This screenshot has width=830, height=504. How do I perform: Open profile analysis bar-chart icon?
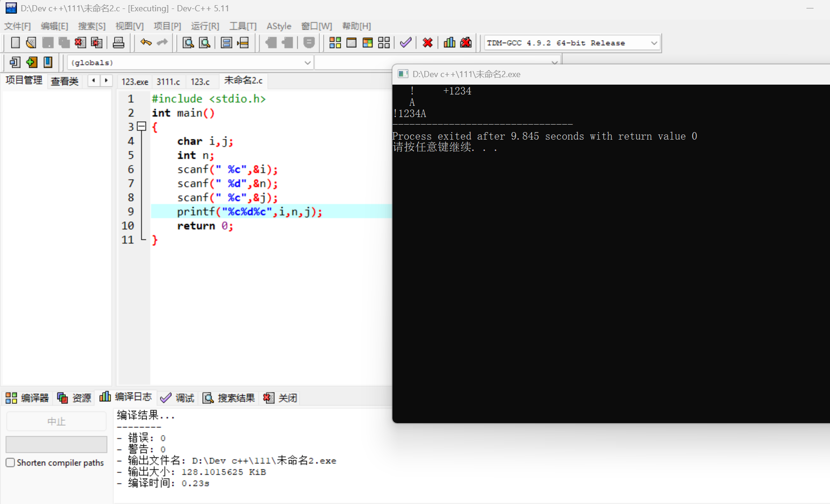point(449,43)
